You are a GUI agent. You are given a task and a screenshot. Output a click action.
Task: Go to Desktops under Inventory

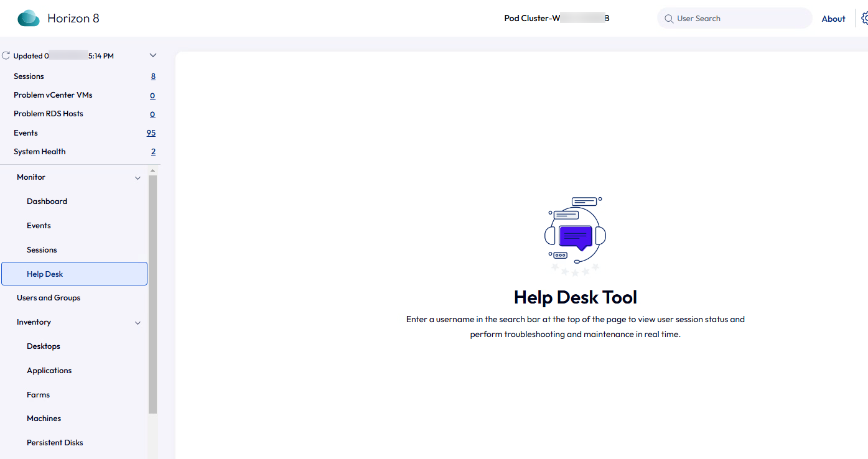tap(44, 346)
